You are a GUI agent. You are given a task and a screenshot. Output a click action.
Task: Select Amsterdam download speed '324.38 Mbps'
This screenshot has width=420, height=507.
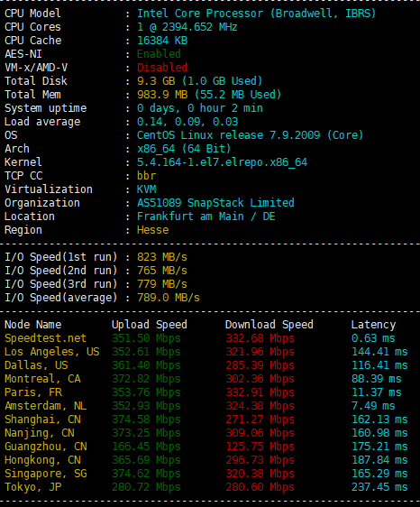point(260,406)
